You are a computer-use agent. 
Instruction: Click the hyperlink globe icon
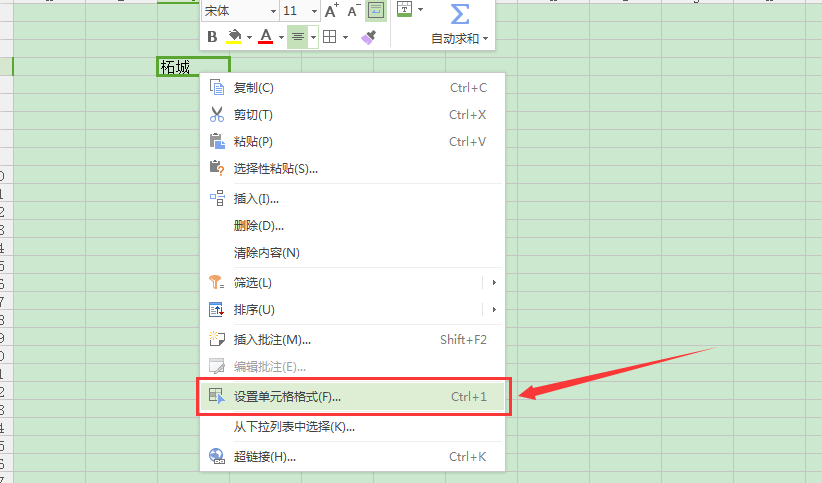click(217, 456)
